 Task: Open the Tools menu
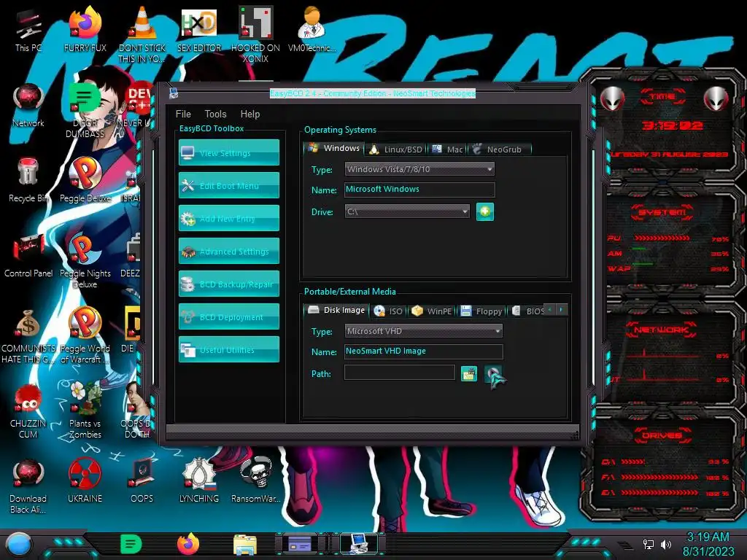pos(215,114)
